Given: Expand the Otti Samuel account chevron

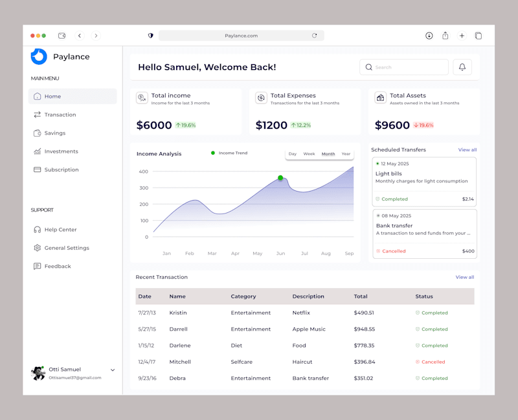Looking at the screenshot, I should [x=113, y=370].
